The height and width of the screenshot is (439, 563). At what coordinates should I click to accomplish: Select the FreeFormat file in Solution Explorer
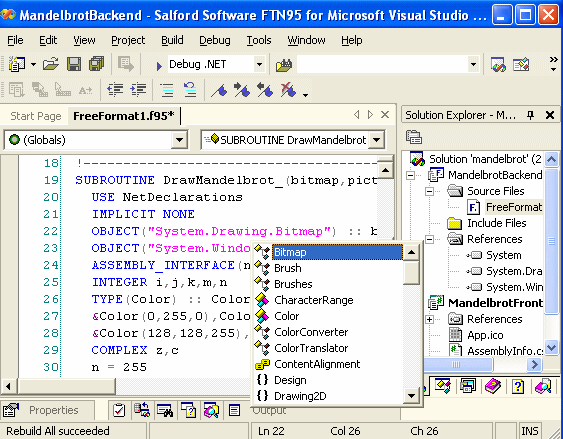513,207
